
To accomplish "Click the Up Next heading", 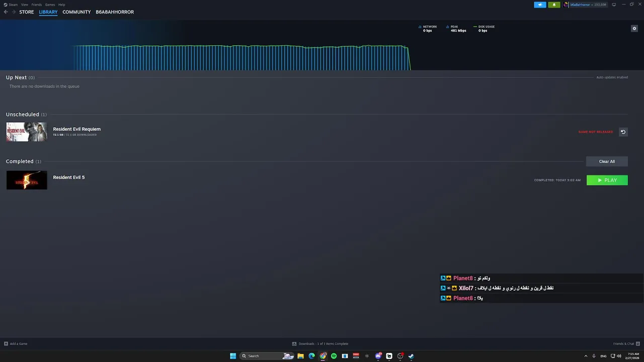I will 16,77.
